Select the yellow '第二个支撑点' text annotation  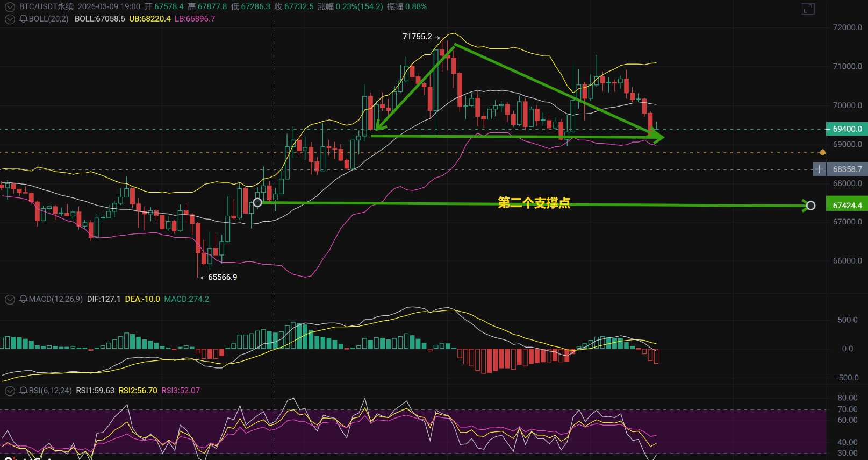click(x=534, y=203)
